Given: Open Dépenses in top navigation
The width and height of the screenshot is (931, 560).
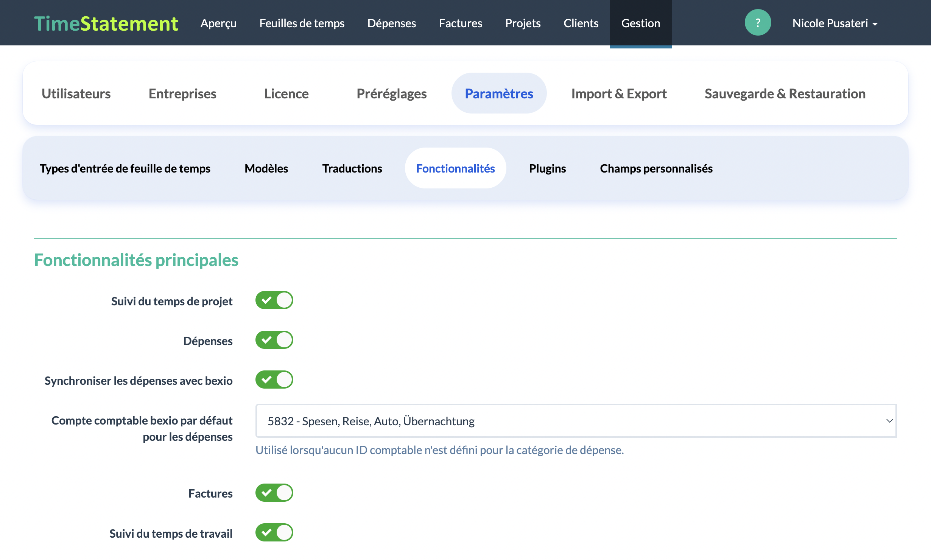Looking at the screenshot, I should click(392, 23).
